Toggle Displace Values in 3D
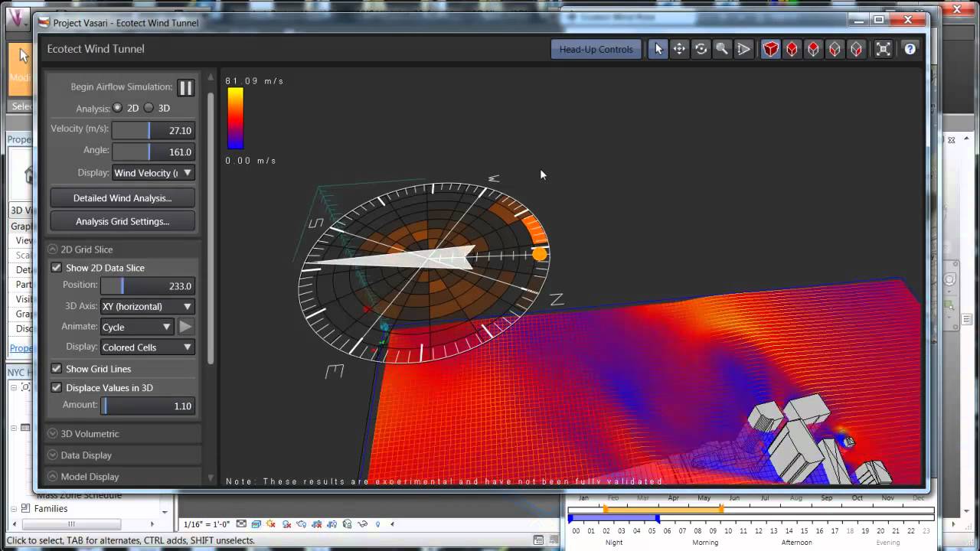980x551 pixels. coord(57,387)
